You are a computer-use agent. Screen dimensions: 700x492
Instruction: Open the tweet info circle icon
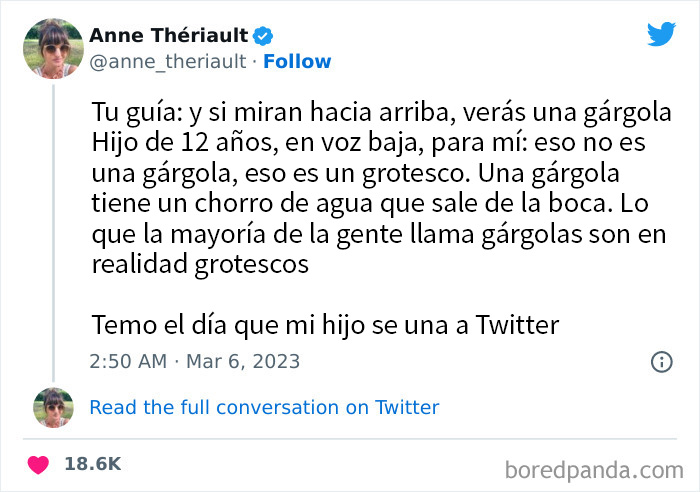click(661, 361)
